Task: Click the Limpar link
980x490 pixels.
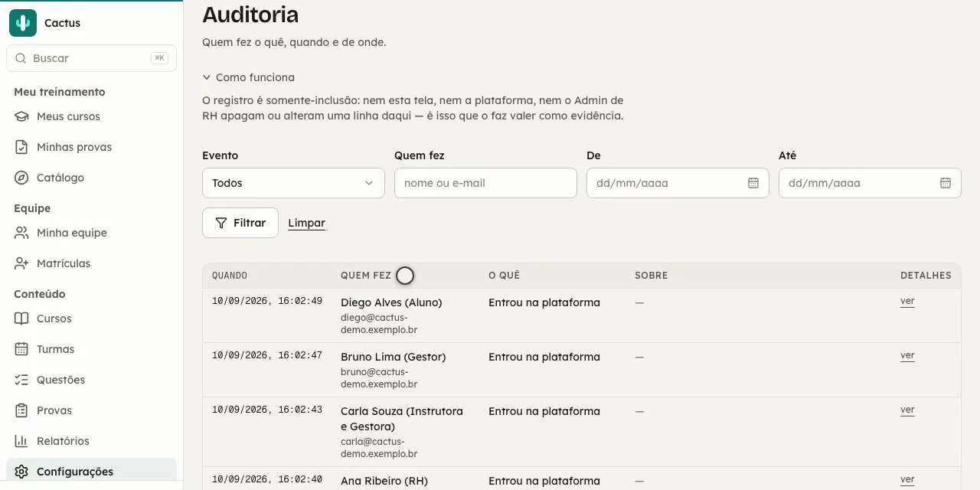Action: 306,223
